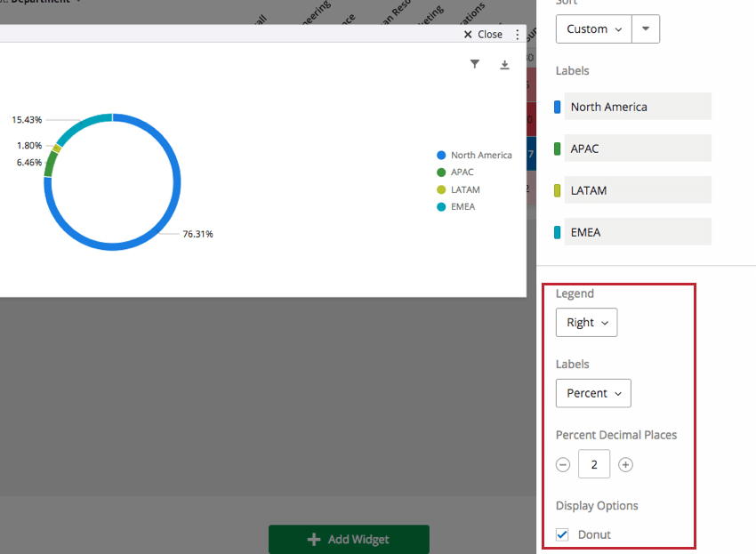
Task: Click the download icon above the pie chart
Action: pos(504,65)
